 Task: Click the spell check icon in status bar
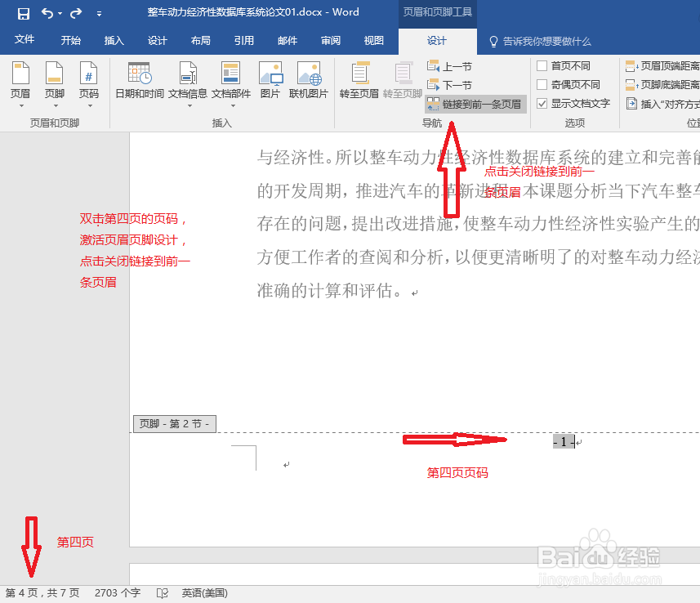162,593
